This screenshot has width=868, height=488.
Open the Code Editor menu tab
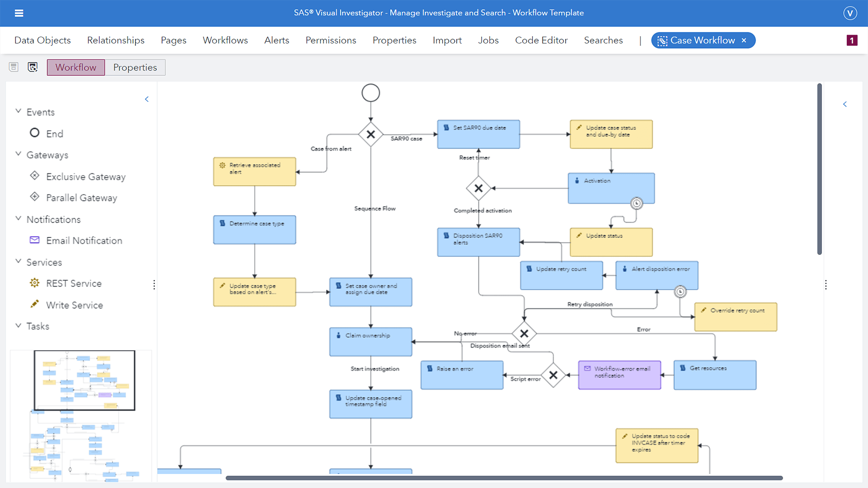(541, 41)
